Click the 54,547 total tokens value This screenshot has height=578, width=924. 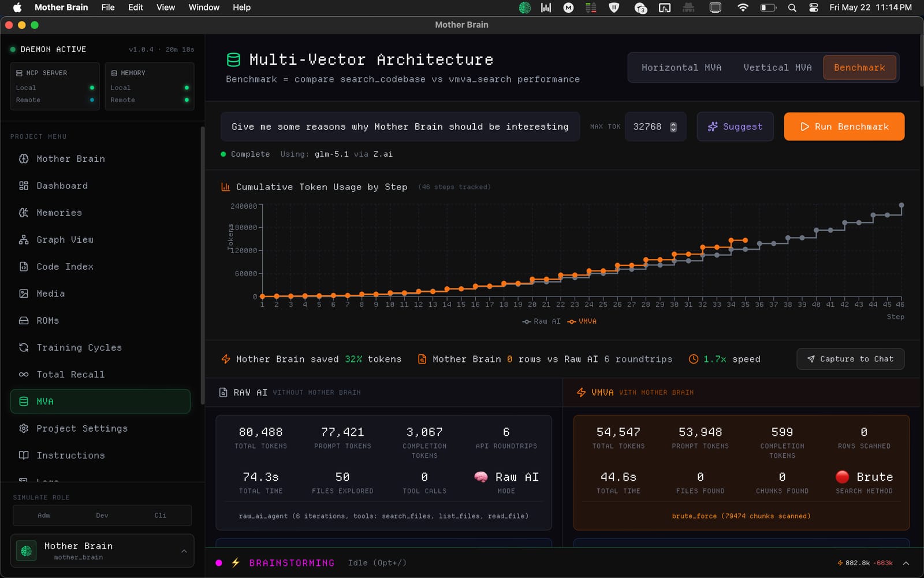619,432
